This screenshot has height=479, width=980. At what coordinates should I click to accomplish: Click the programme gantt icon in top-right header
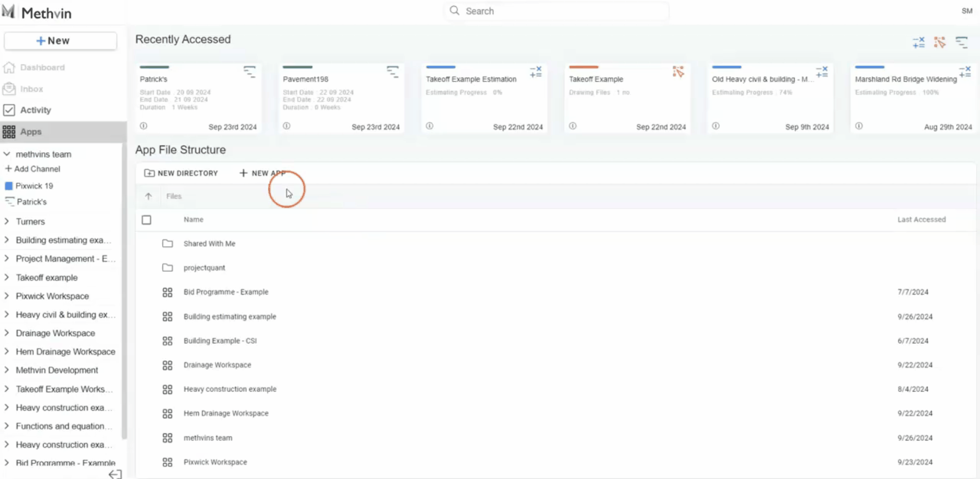click(x=961, y=43)
